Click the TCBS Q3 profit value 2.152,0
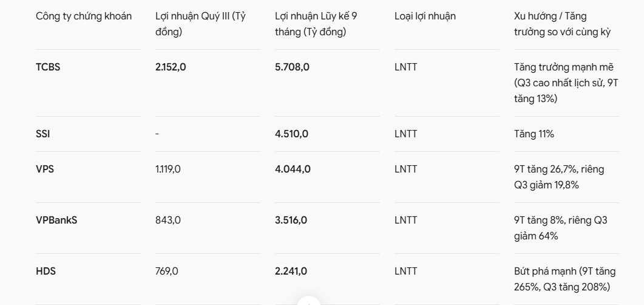 [171, 67]
